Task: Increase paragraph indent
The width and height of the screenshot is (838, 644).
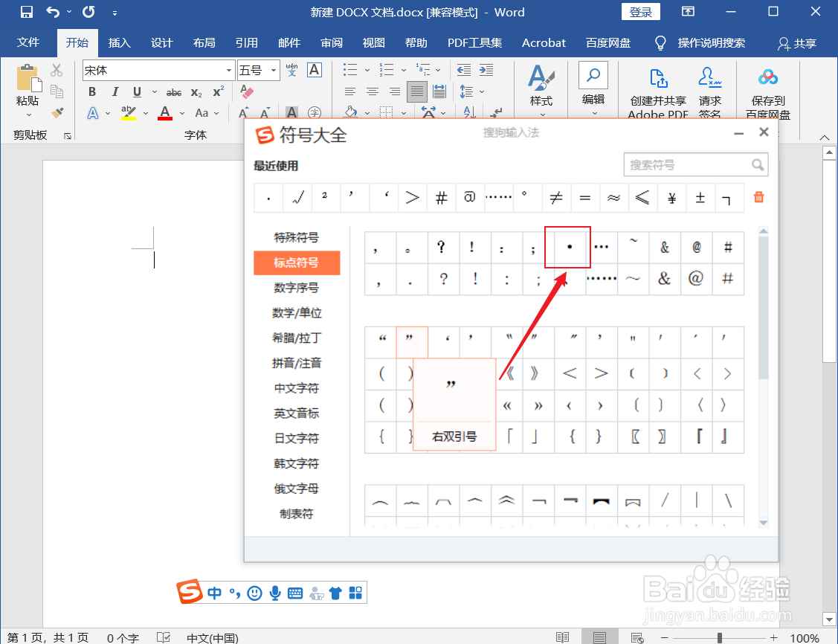Action: click(x=486, y=70)
